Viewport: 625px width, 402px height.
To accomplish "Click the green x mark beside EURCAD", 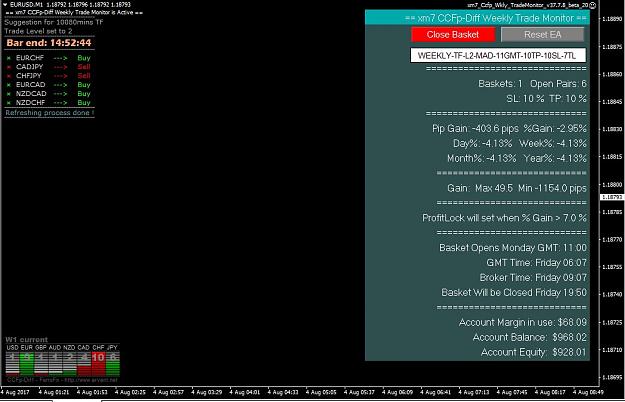I will tap(9, 85).
